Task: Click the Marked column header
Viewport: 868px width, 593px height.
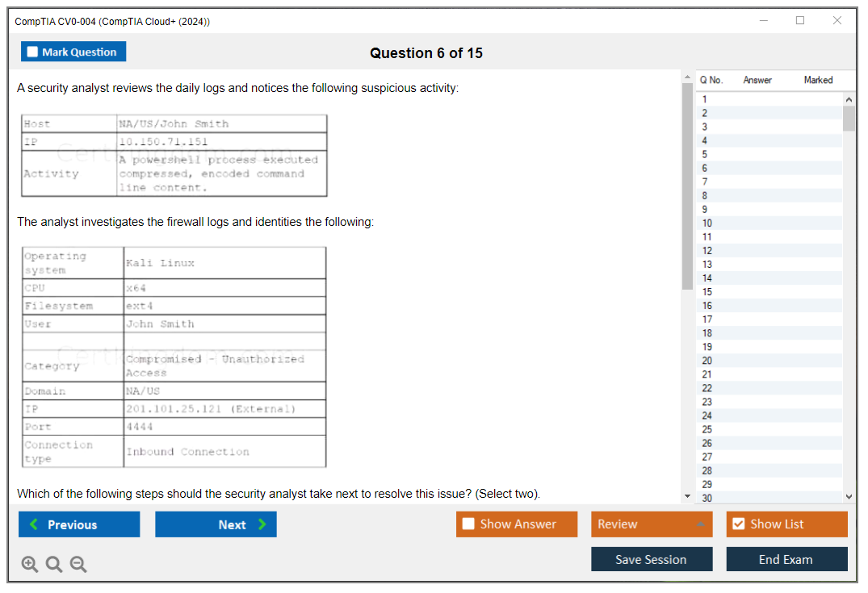Action: pos(818,80)
